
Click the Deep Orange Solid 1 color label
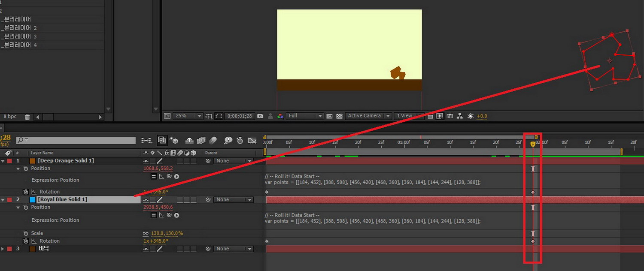point(9,161)
